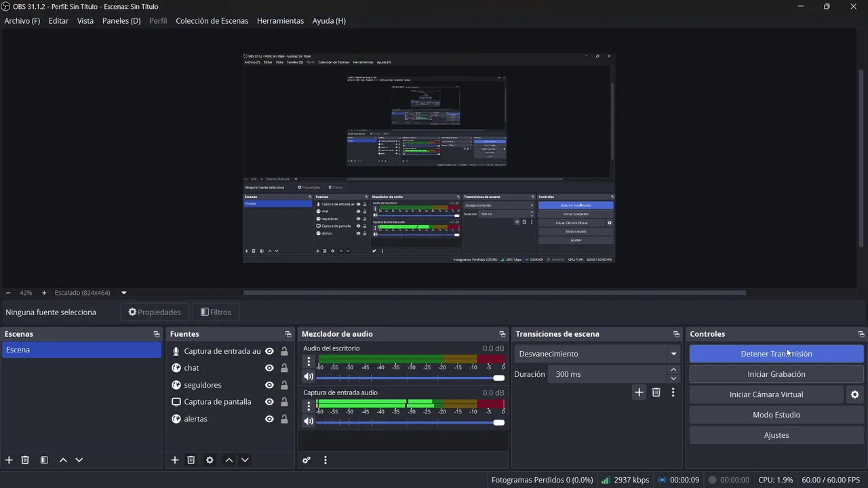Toggle lock on alertas source
The height and width of the screenshot is (488, 868).
tap(284, 419)
